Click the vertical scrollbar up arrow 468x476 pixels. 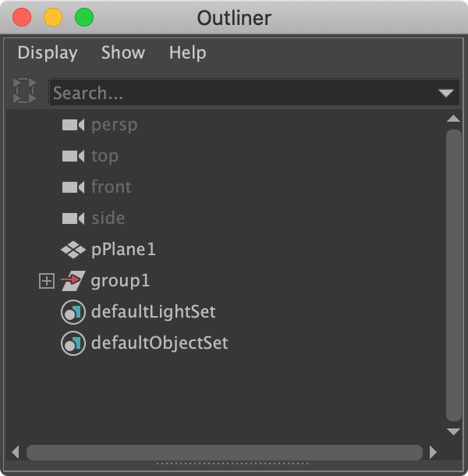click(453, 119)
